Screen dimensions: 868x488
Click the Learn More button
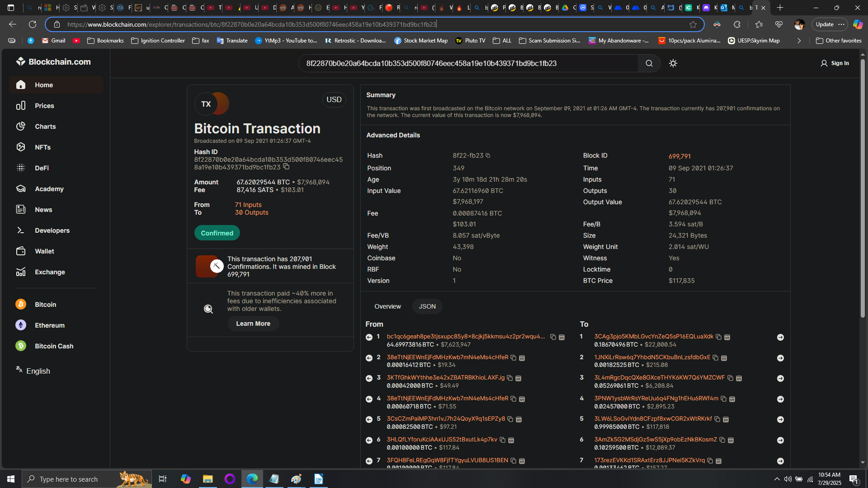pos(253,324)
